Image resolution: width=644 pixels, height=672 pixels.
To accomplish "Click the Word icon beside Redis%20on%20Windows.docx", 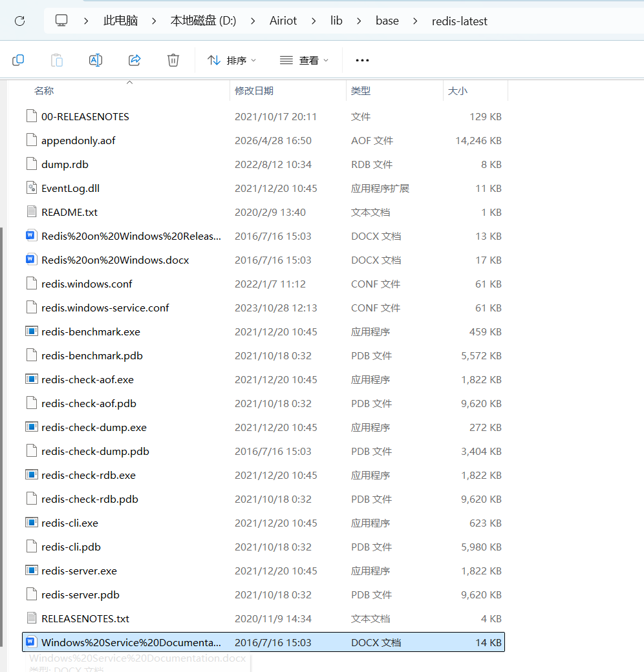I will [30, 260].
